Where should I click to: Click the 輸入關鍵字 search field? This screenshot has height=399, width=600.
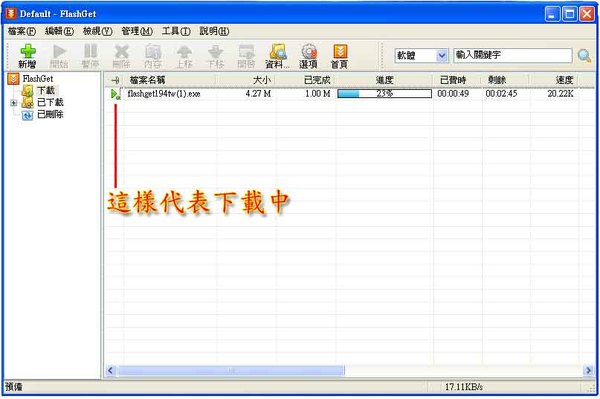513,55
